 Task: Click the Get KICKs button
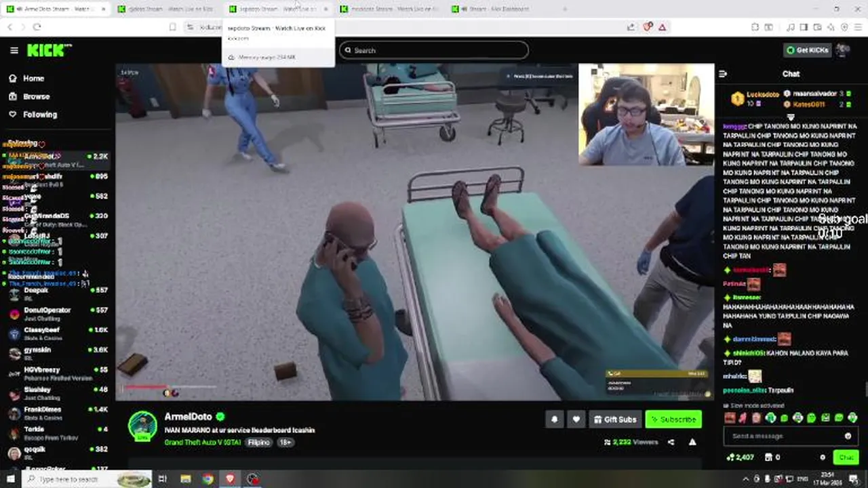[x=807, y=50]
